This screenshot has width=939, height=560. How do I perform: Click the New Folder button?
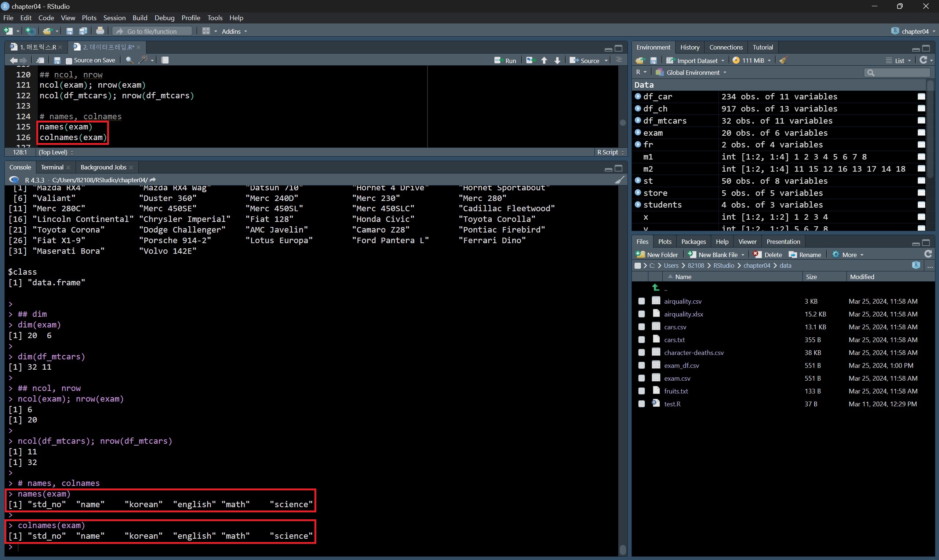[x=657, y=255]
